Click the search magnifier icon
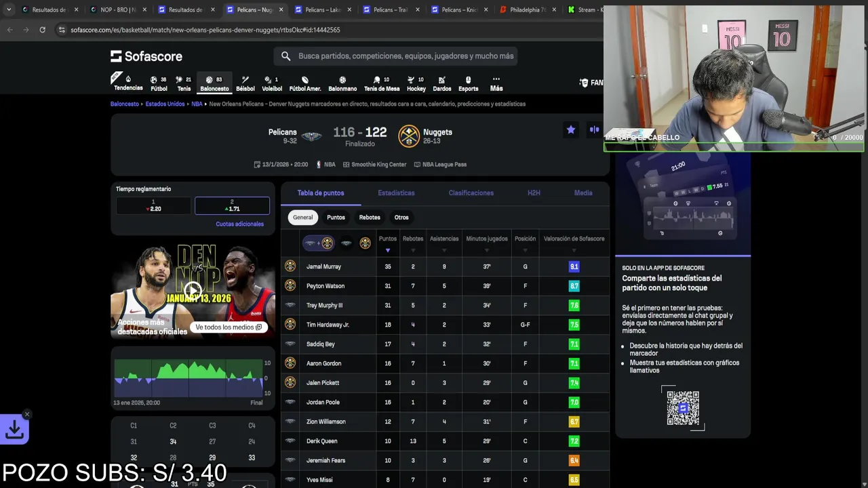The height and width of the screenshot is (488, 868). 285,56
